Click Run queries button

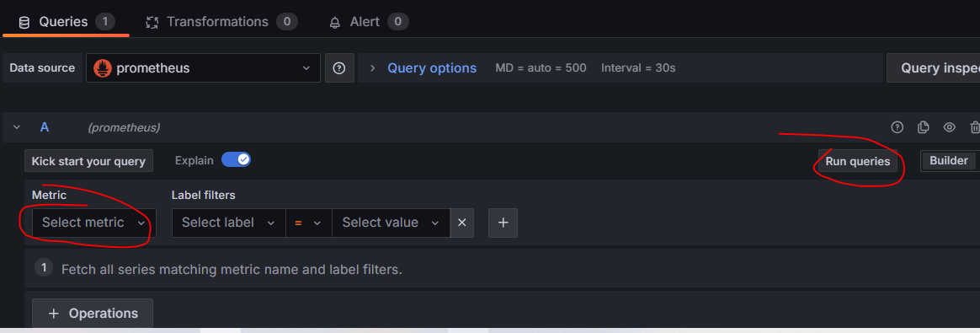click(x=857, y=162)
